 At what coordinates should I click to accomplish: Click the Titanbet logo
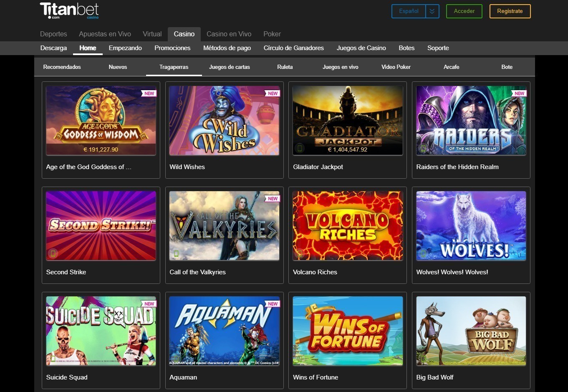tap(69, 10)
